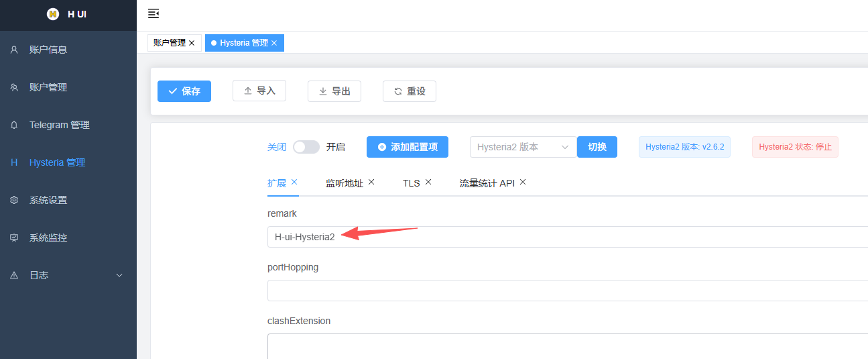Remove the 监听地址 config tab

[371, 182]
